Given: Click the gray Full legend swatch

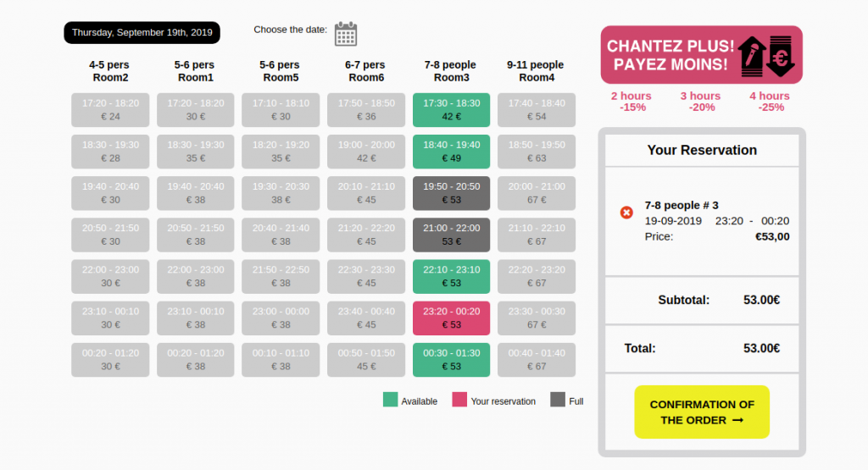Looking at the screenshot, I should point(558,400).
